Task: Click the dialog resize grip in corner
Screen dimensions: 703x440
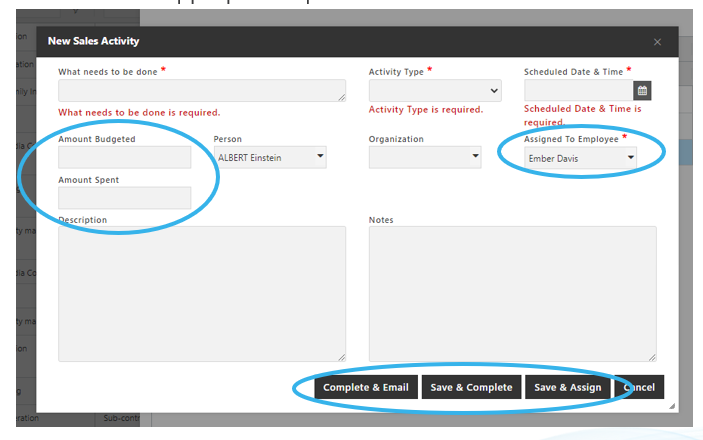Action: coord(672,405)
